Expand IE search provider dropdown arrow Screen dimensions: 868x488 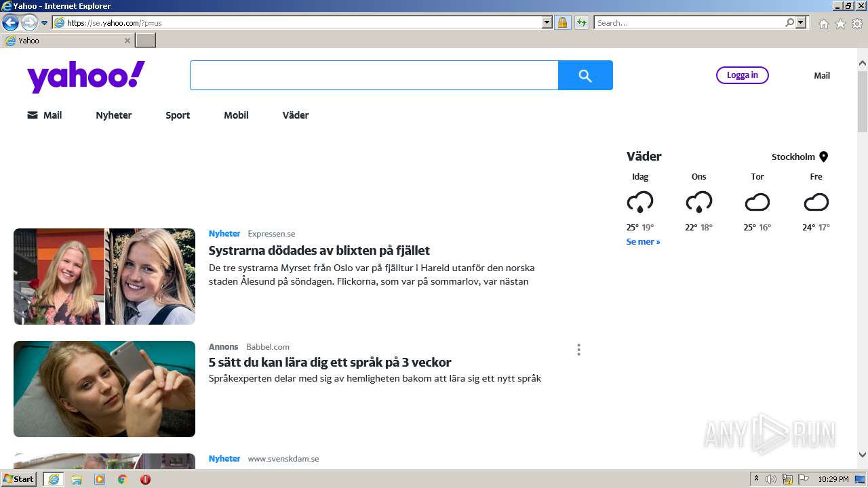coord(802,22)
